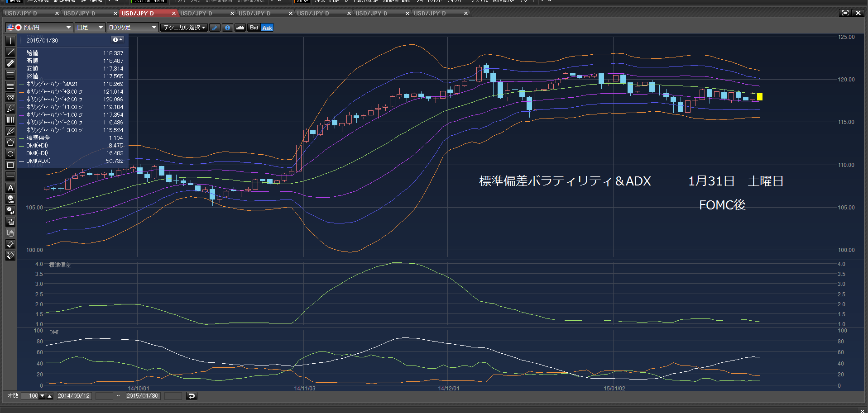The width and height of the screenshot is (868, 413).
Task: Click the 始値 118.337 row
Action: 74,53
